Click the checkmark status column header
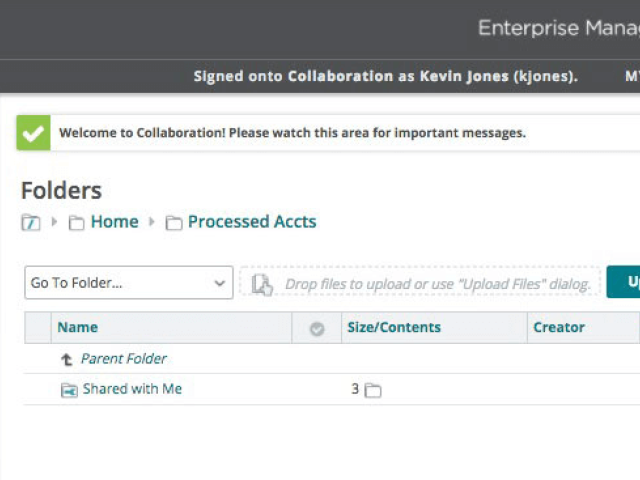The height and width of the screenshot is (480, 640). [317, 328]
